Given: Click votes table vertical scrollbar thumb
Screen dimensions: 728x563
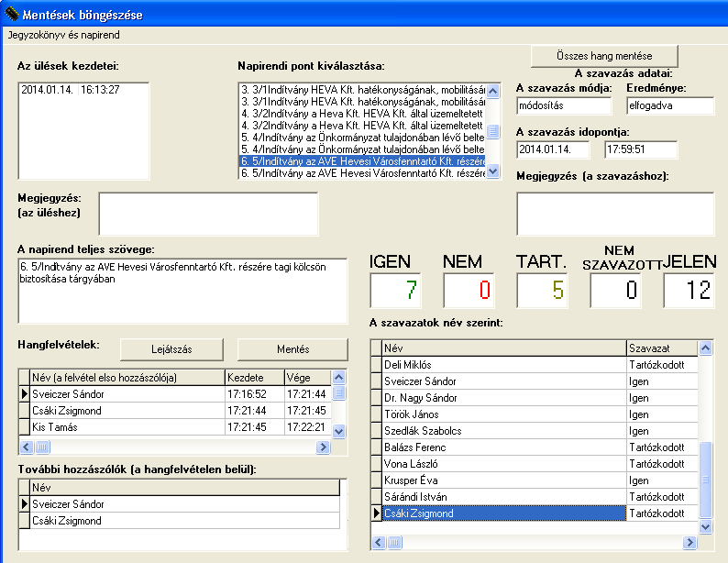Looking at the screenshot, I should [x=705, y=480].
